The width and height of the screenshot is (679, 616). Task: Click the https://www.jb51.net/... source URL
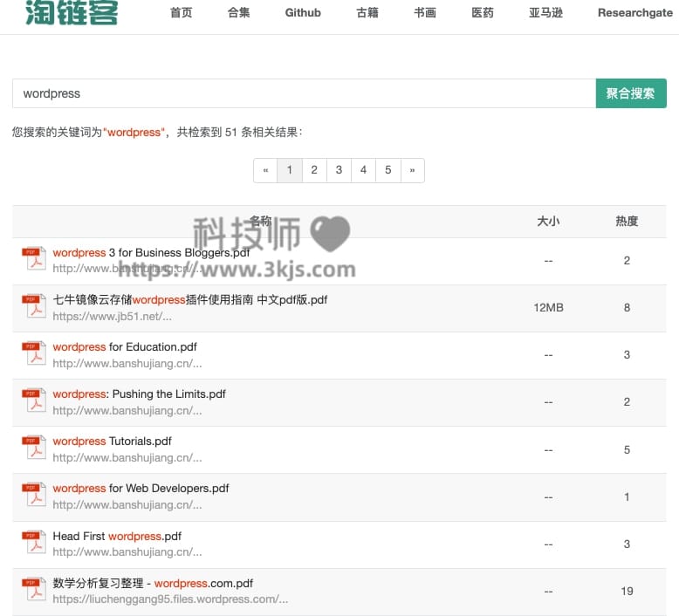click(113, 317)
